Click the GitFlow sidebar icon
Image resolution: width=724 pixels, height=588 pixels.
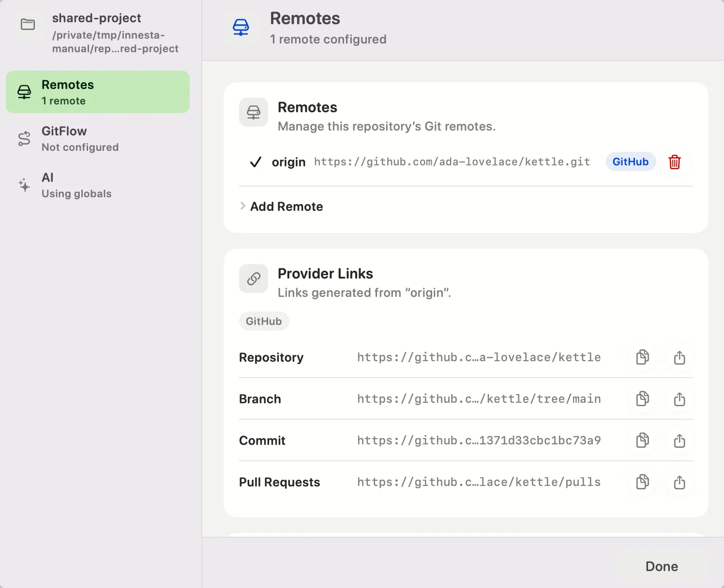(x=24, y=139)
